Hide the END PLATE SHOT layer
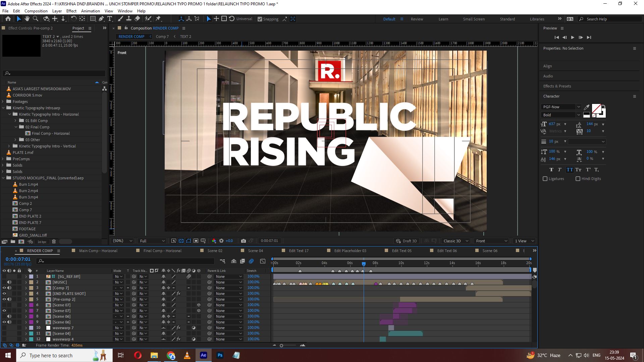This screenshot has height=362, width=644. 4,294
